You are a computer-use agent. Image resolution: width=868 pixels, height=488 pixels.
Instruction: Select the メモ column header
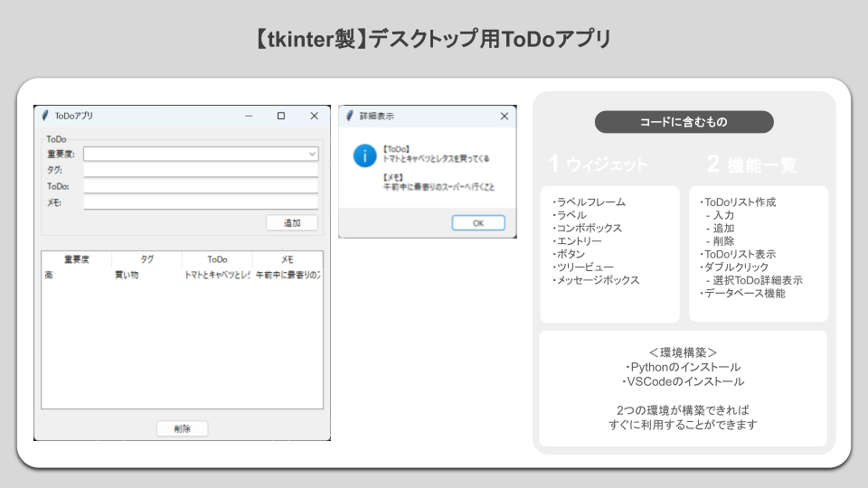(x=288, y=259)
